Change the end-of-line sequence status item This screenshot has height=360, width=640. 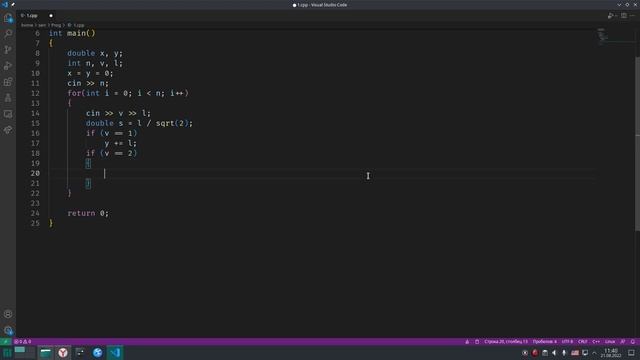click(582, 342)
